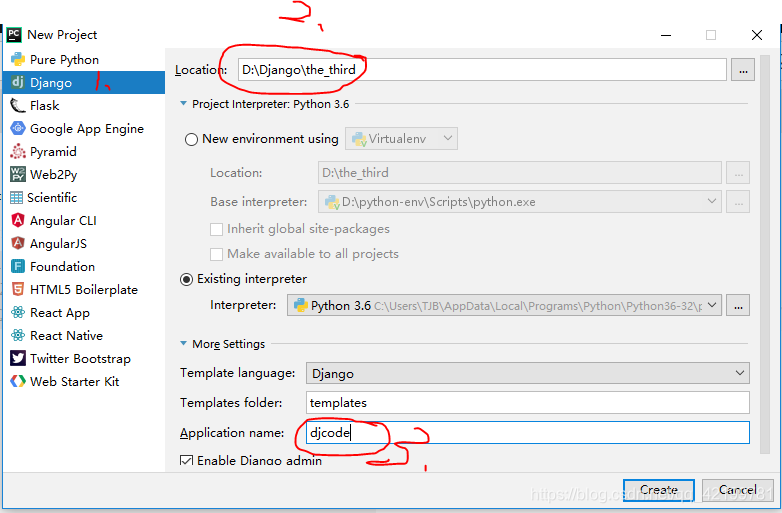Click the Cancel button

click(x=738, y=490)
